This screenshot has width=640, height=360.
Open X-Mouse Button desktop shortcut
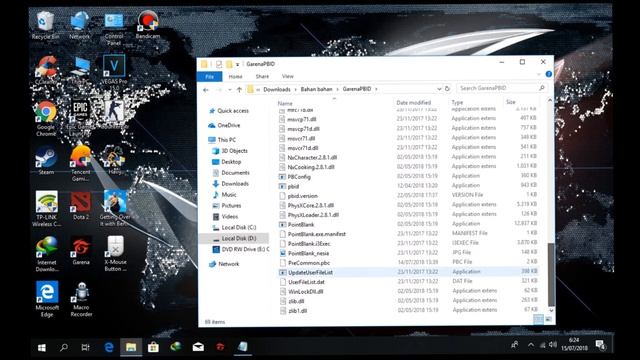[x=116, y=253]
